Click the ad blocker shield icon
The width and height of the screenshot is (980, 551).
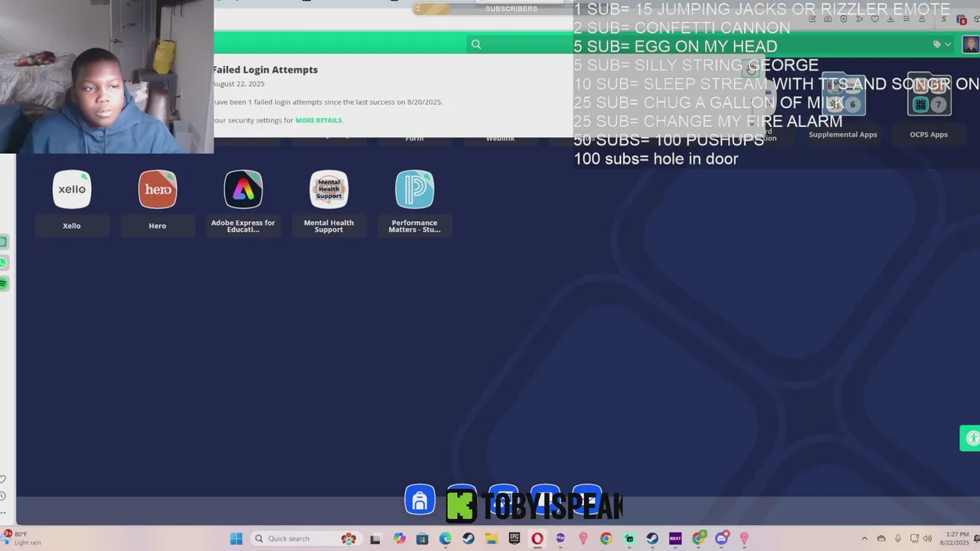pos(844,19)
